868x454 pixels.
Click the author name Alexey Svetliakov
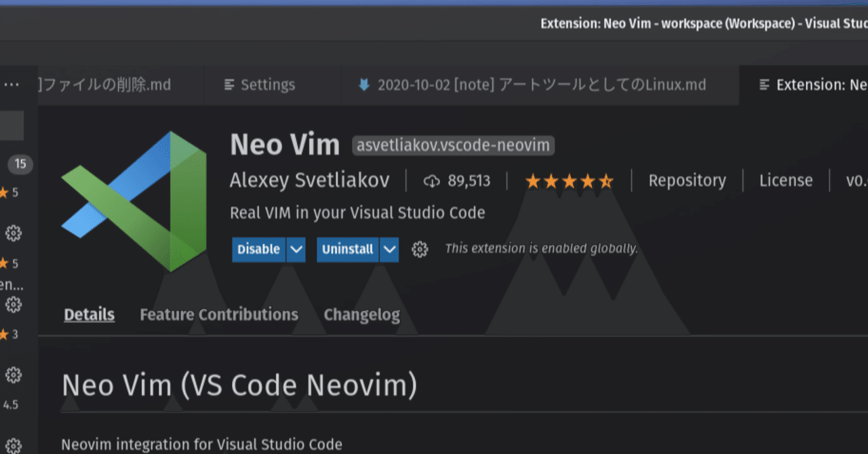pos(309,180)
